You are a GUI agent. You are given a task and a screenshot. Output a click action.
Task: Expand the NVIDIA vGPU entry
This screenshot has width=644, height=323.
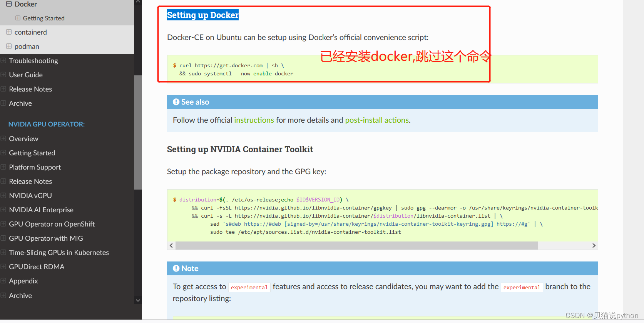(x=3, y=195)
